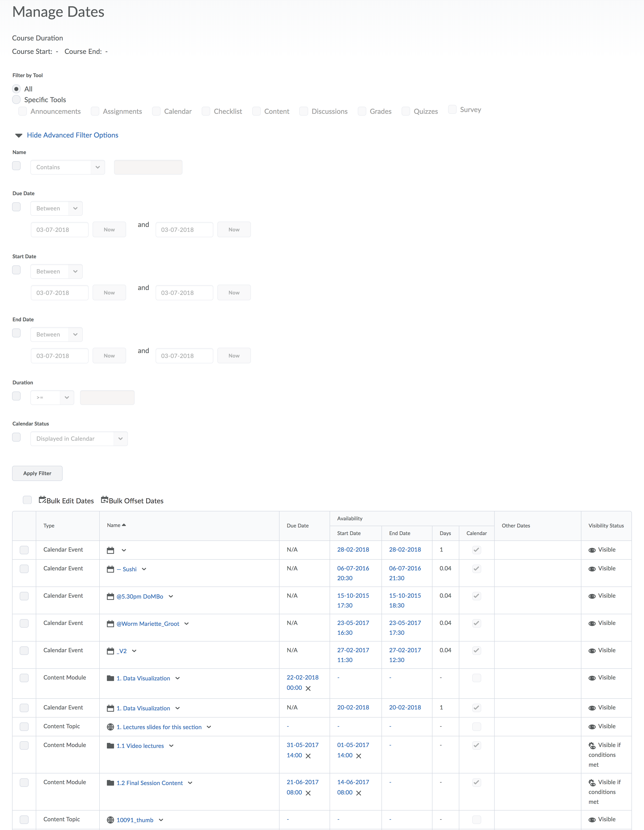Collapse the Advanced Filter Options section

[x=72, y=135]
